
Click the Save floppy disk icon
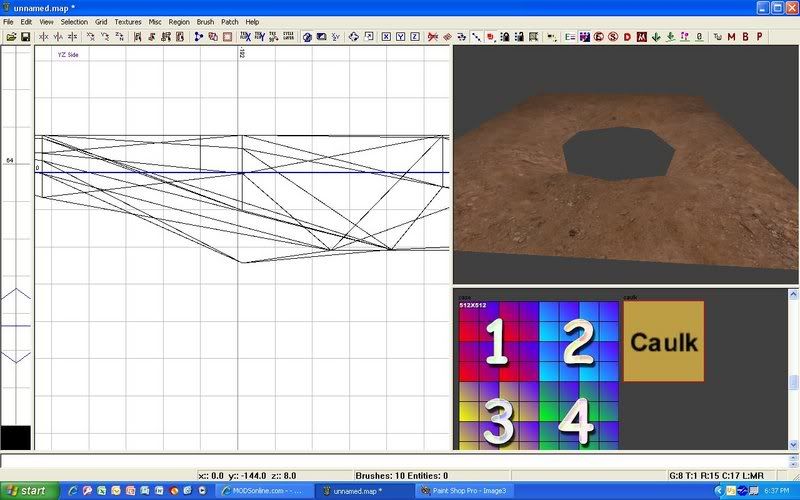point(24,37)
